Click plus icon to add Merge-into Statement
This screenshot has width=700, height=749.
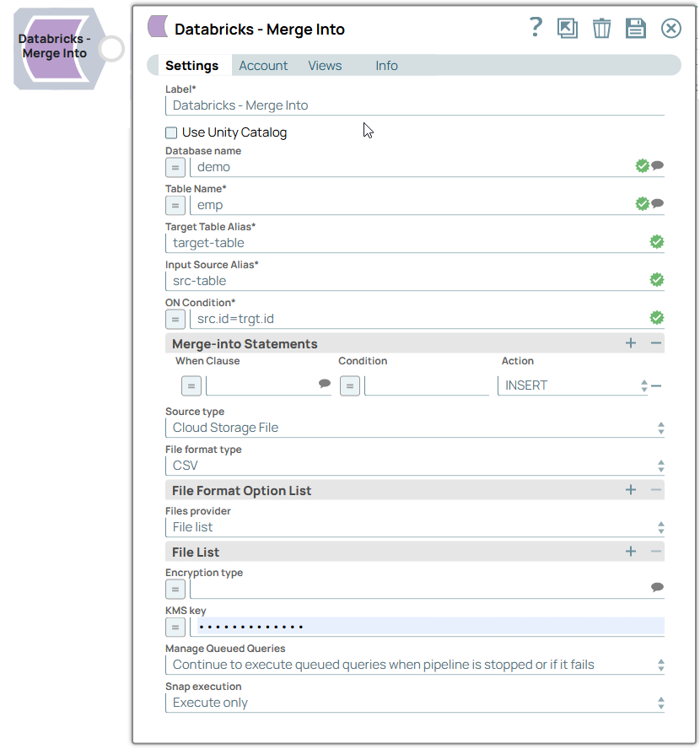pyautogui.click(x=631, y=343)
